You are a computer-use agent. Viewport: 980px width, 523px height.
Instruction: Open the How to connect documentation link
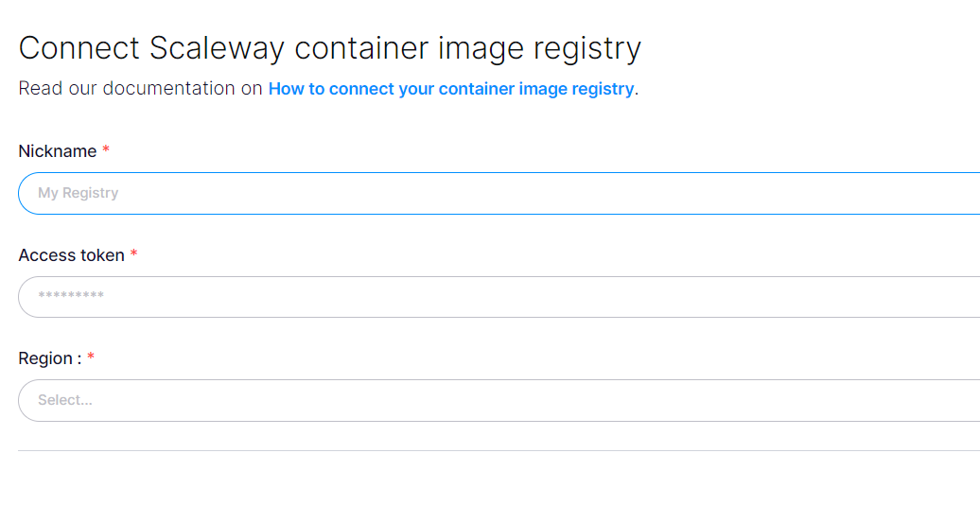pos(450,89)
